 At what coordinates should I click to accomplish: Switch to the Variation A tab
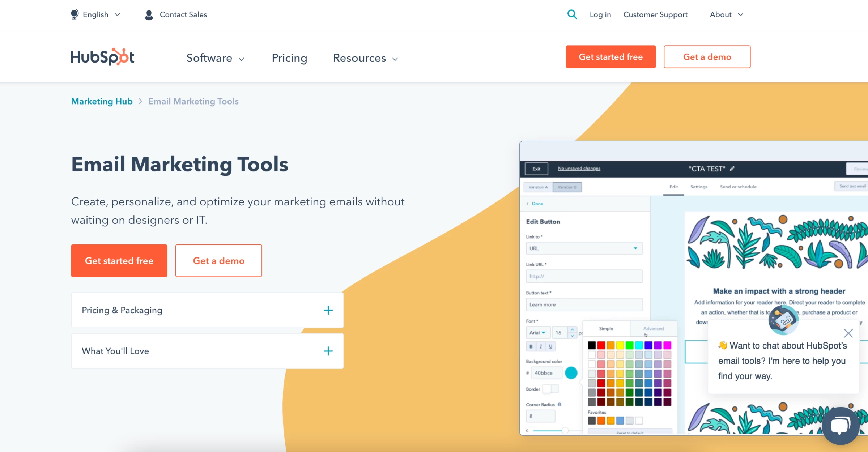pyautogui.click(x=538, y=187)
